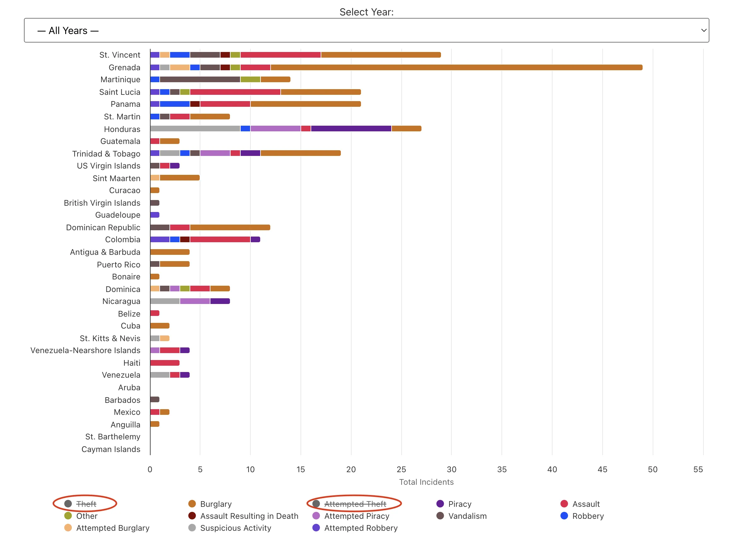Click the Assault legend dot icon
This screenshot has height=538, width=756.
pyautogui.click(x=564, y=504)
